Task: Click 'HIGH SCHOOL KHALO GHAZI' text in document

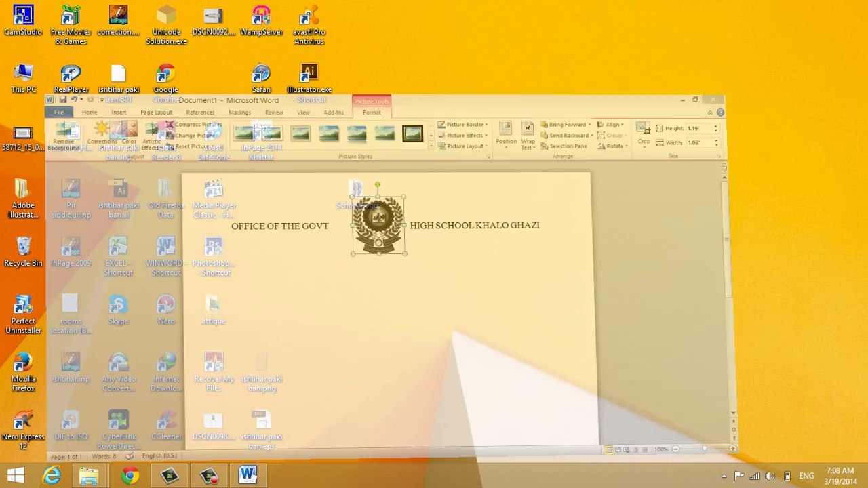Action: pos(475,225)
